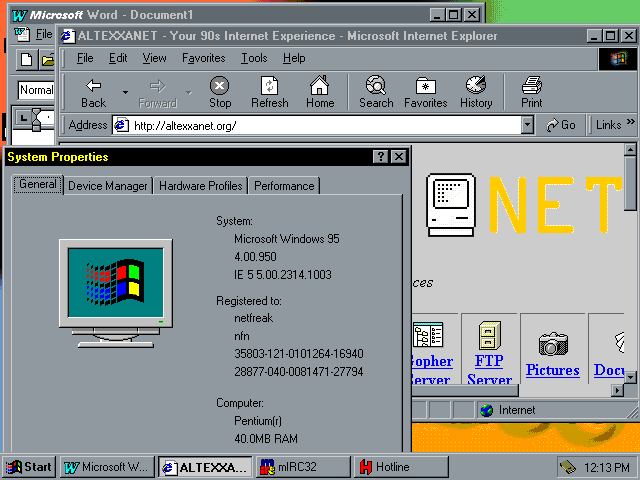Click the Forward arrow toolbar icon
The image size is (640, 480).
click(x=158, y=86)
